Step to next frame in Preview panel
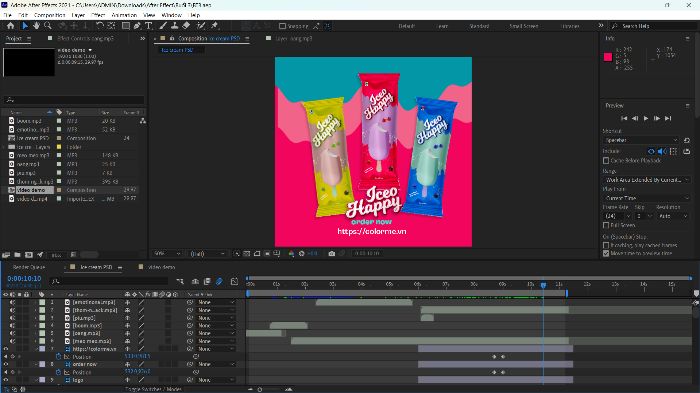Screen dimensions: 700x393 tap(657, 118)
